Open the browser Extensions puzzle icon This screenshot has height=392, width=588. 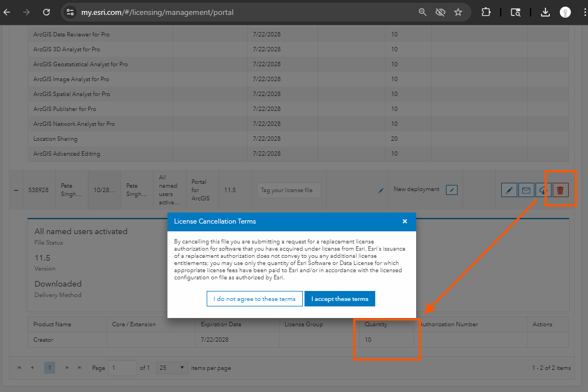pyautogui.click(x=486, y=12)
